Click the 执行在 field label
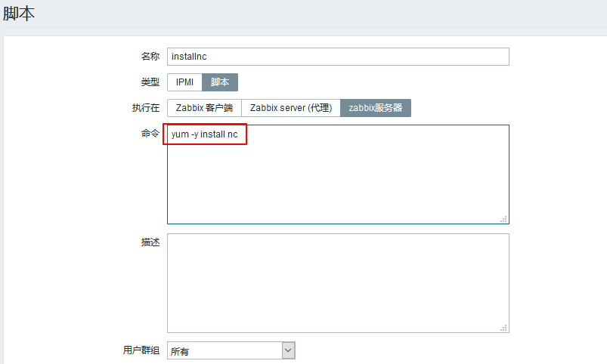This screenshot has width=607, height=364. 146,108
